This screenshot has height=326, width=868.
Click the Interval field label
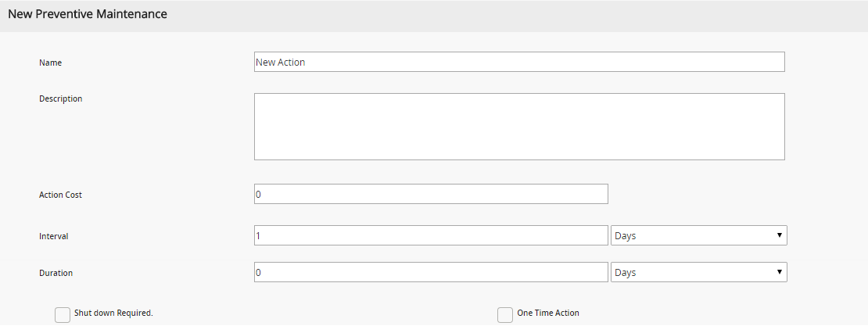pos(54,236)
